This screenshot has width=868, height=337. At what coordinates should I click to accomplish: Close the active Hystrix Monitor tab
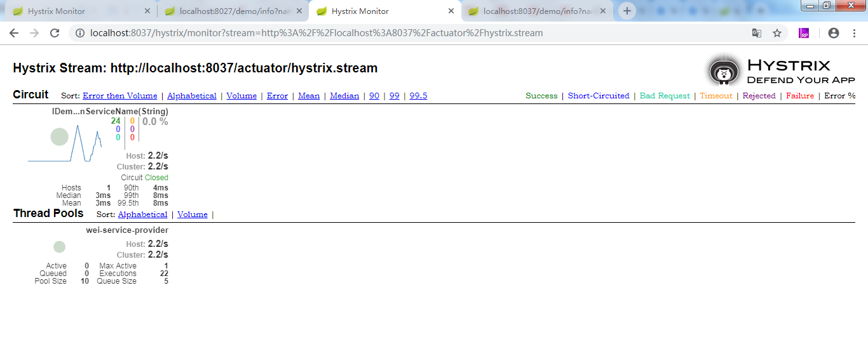coord(451,11)
